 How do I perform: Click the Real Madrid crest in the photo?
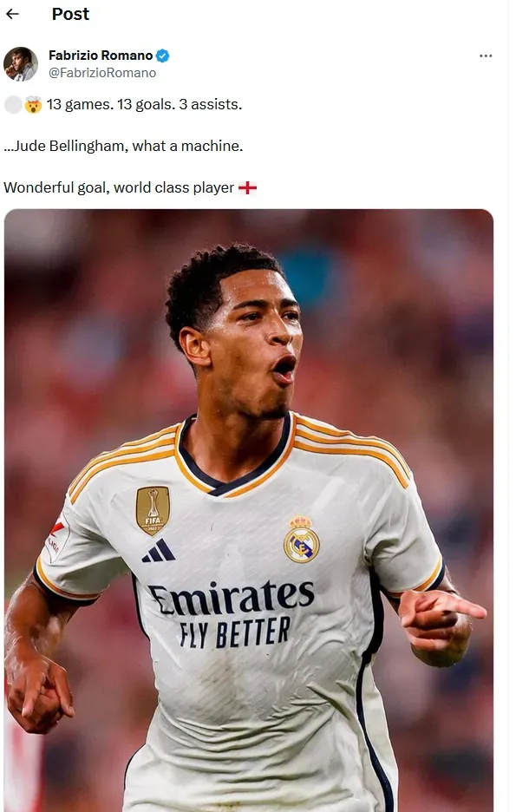(x=301, y=539)
